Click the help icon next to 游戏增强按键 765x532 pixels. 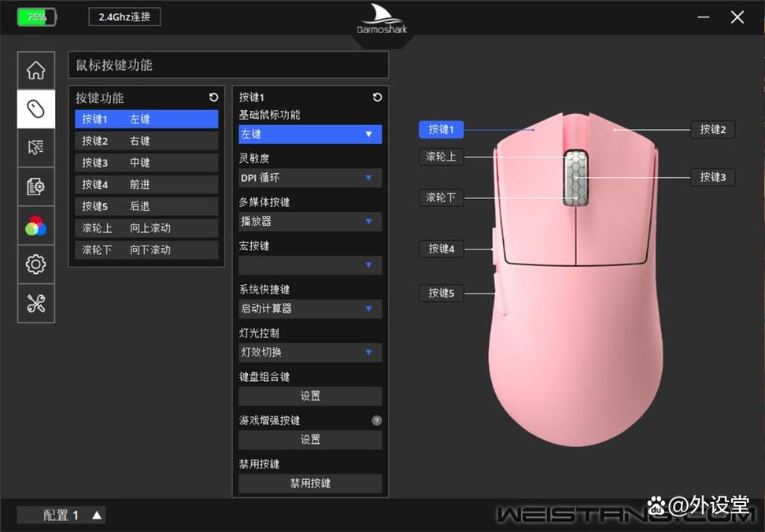coord(376,420)
